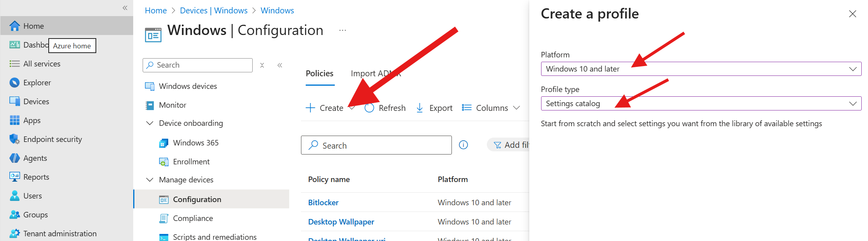This screenshot has height=241, width=868.
Task: Switch to the Policies tab
Action: point(319,74)
